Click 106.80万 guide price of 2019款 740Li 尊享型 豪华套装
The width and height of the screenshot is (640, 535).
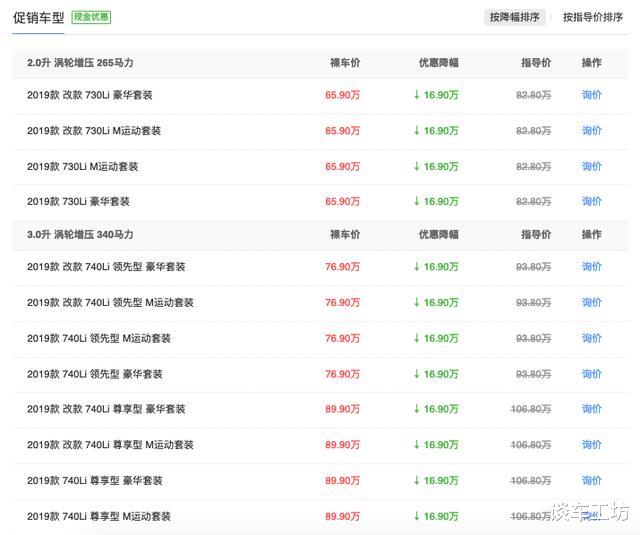[x=531, y=481]
